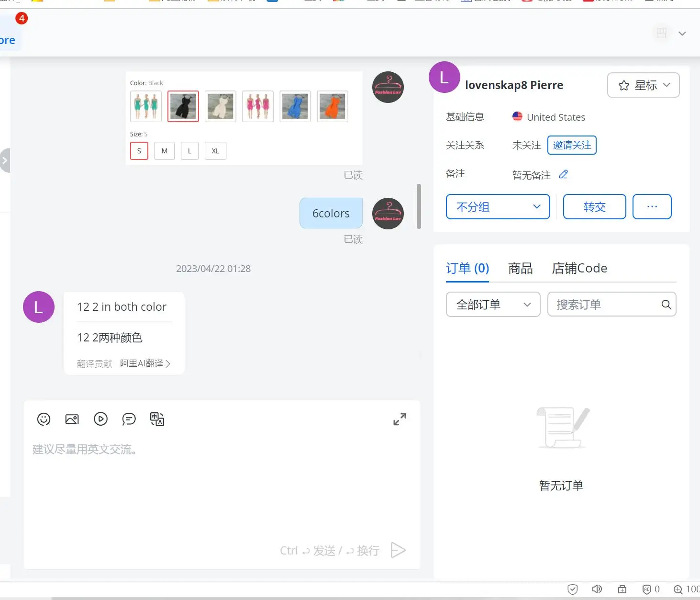Click the send arrow icon
Viewport: 700px width, 600px height.
(398, 550)
